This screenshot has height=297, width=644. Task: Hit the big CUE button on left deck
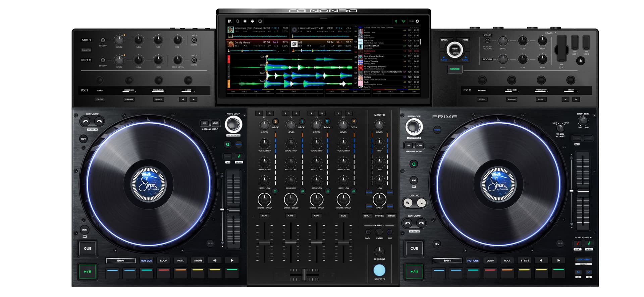point(88,248)
